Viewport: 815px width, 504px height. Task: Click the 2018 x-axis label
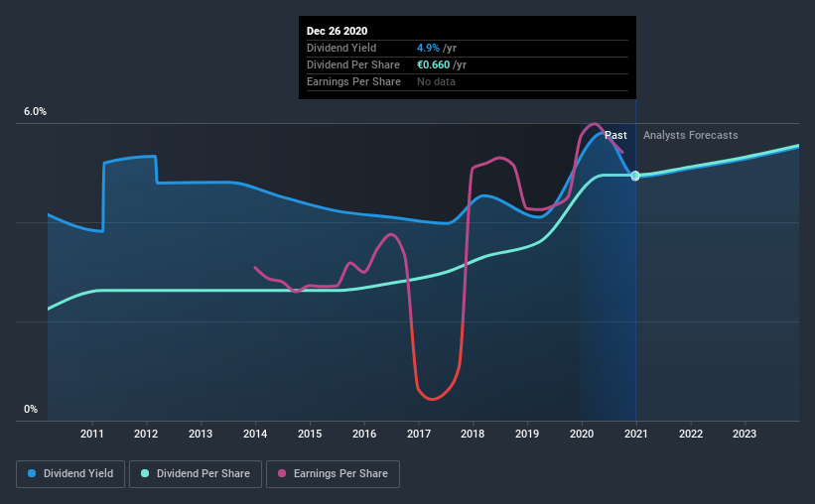(473, 434)
